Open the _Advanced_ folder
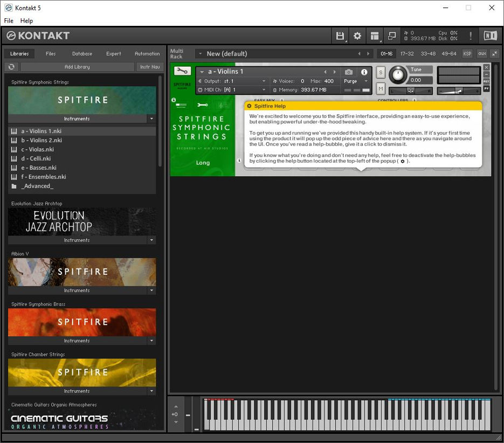The width and height of the screenshot is (504, 443). (82, 186)
